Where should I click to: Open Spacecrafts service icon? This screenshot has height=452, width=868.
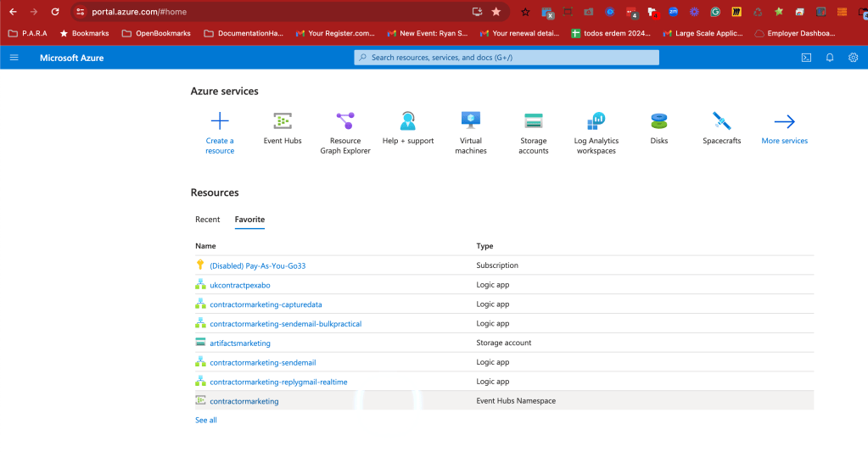click(721, 120)
